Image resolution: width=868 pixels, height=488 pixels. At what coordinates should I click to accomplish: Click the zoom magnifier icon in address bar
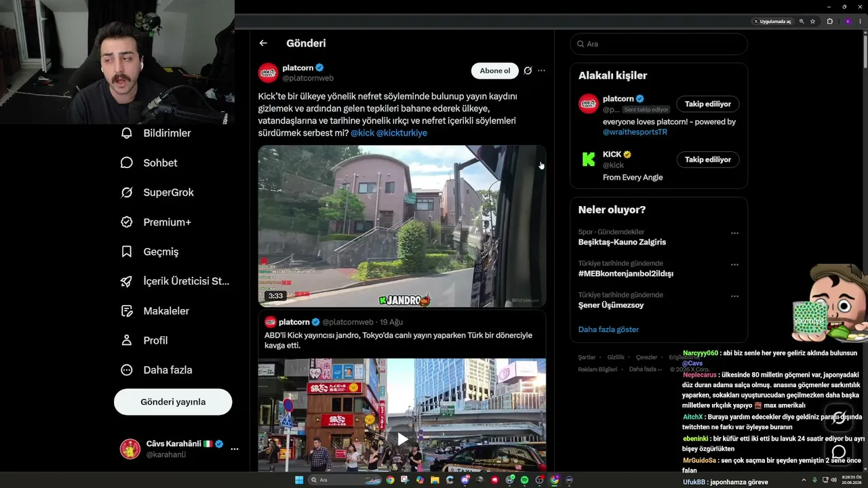802,22
